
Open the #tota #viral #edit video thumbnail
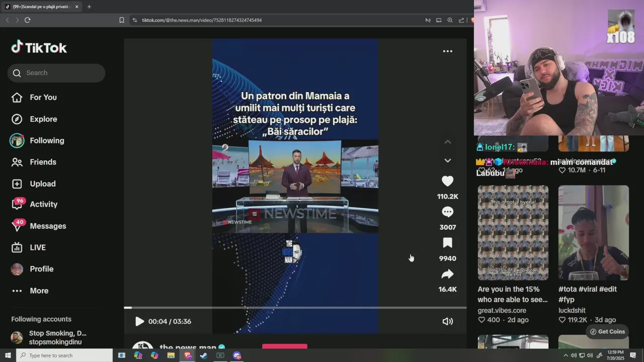coord(593,233)
